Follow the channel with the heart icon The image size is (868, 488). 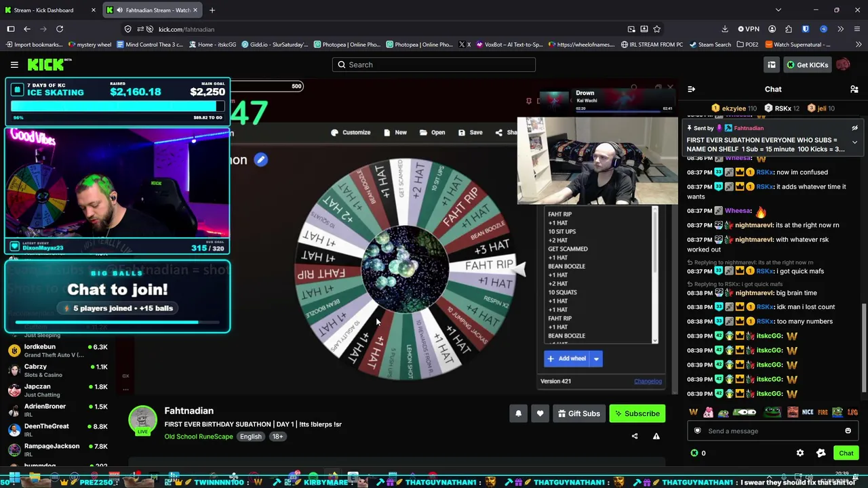pos(540,413)
